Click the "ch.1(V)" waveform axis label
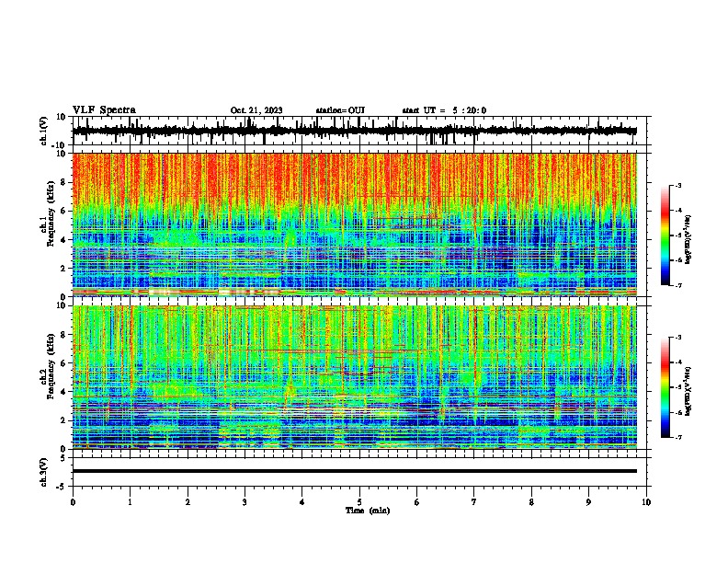728x563 pixels. pyautogui.click(x=44, y=131)
